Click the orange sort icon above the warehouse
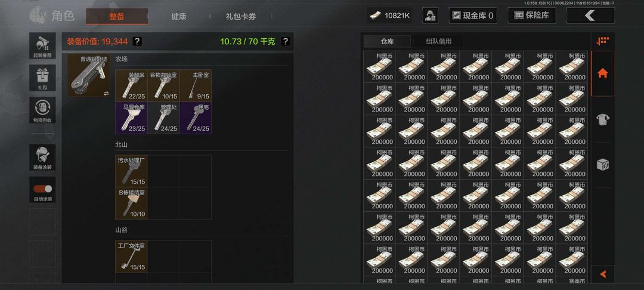 pos(602,41)
